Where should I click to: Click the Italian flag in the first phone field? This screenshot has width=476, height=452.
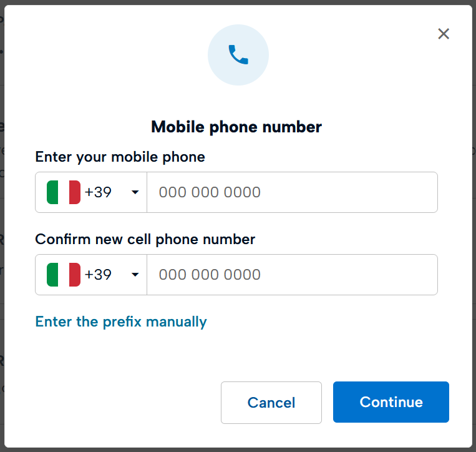(64, 192)
